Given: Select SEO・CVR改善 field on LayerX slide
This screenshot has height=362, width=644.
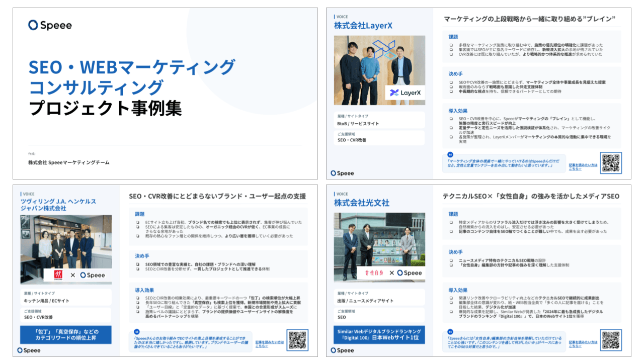Looking at the screenshot, I should pyautogui.click(x=379, y=137).
